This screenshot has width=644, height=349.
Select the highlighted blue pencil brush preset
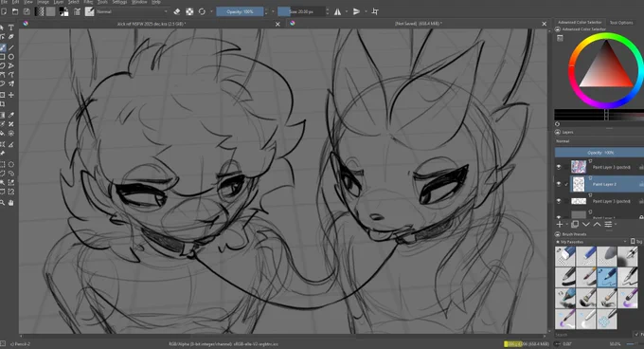607,277
